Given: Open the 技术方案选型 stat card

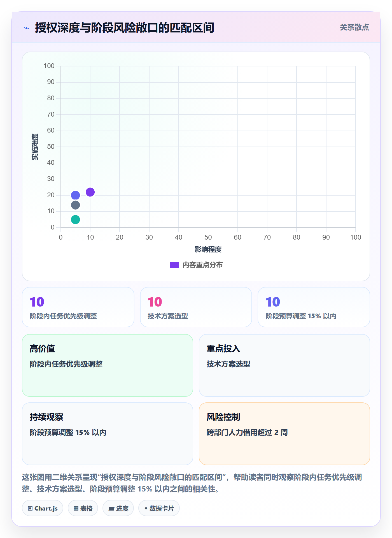Looking at the screenshot, I should tap(196, 307).
